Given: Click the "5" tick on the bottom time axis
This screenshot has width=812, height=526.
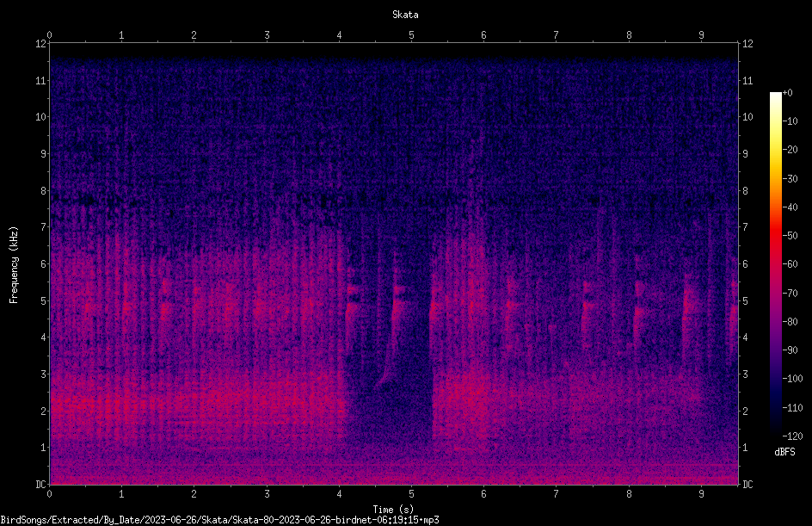Looking at the screenshot, I should pyautogui.click(x=411, y=494).
